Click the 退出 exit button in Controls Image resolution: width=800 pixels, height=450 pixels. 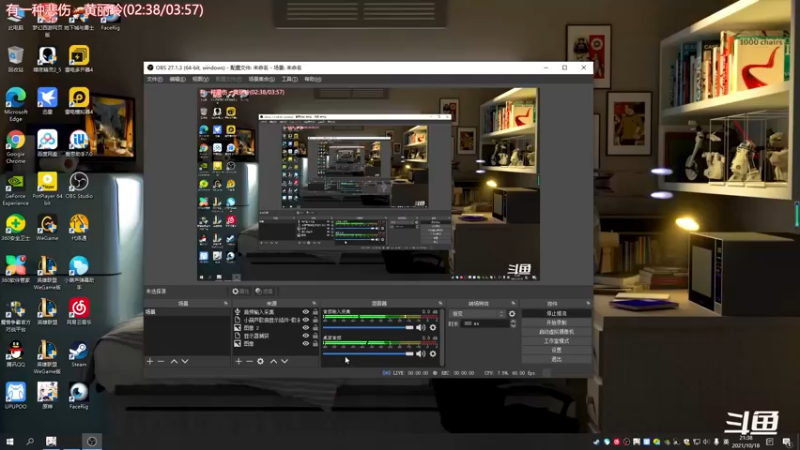click(x=556, y=359)
